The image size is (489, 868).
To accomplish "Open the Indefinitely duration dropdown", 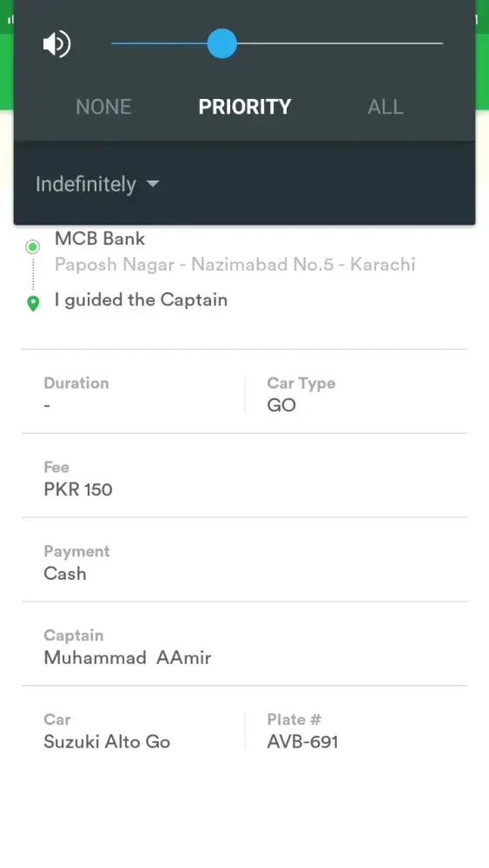I will 97,184.
